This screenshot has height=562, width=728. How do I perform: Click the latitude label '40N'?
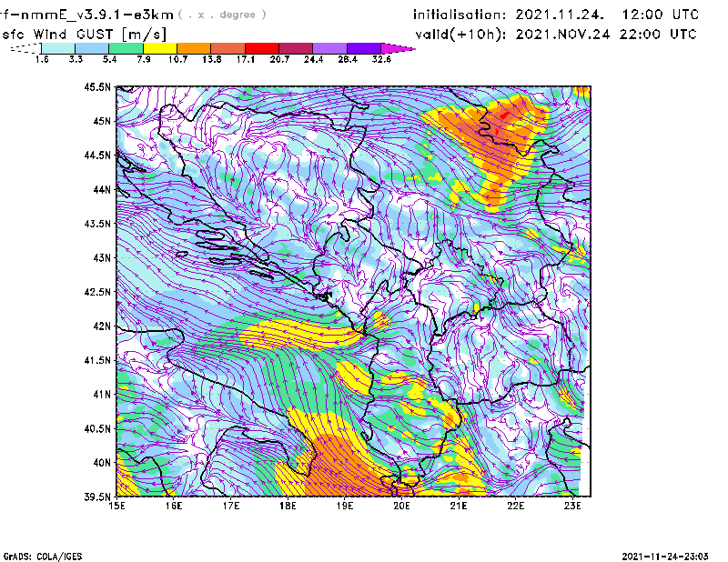(102, 463)
